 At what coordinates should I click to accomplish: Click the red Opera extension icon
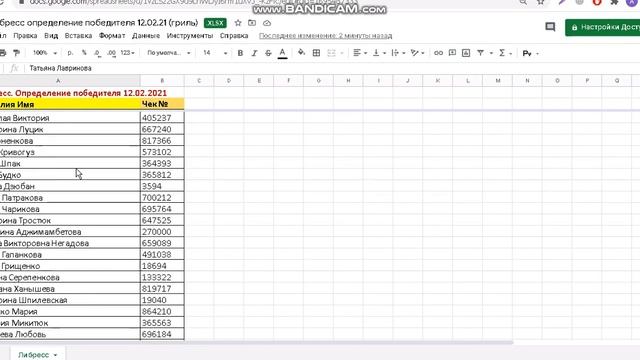pyautogui.click(x=597, y=2)
